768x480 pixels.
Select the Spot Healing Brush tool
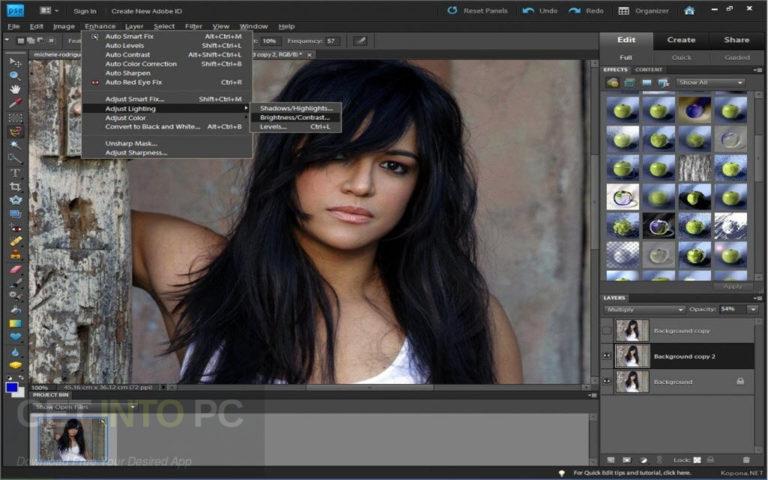(16, 241)
